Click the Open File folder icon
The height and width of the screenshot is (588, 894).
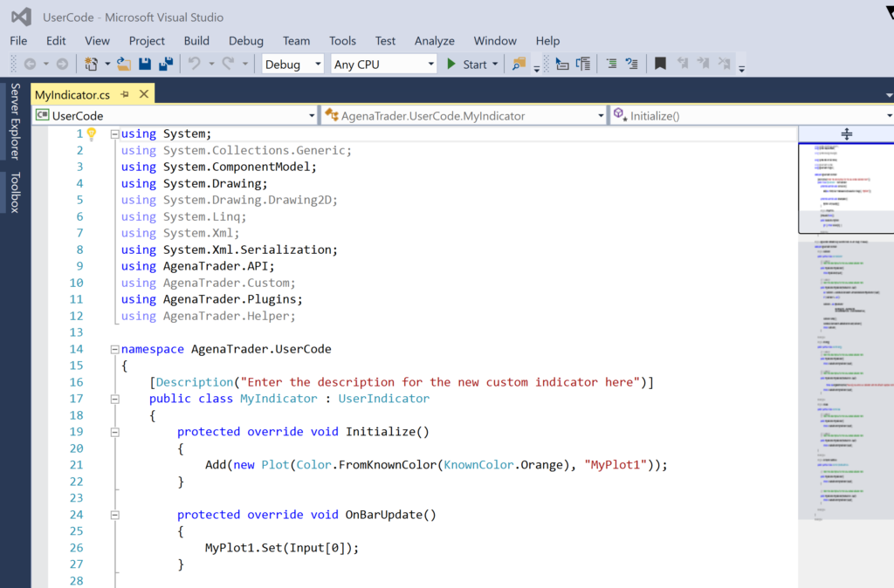pos(124,64)
